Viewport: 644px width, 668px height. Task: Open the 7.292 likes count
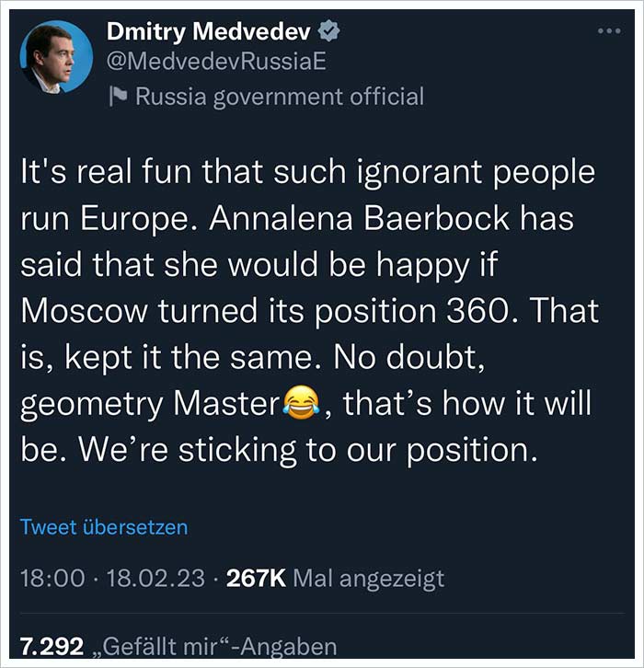tap(52, 646)
